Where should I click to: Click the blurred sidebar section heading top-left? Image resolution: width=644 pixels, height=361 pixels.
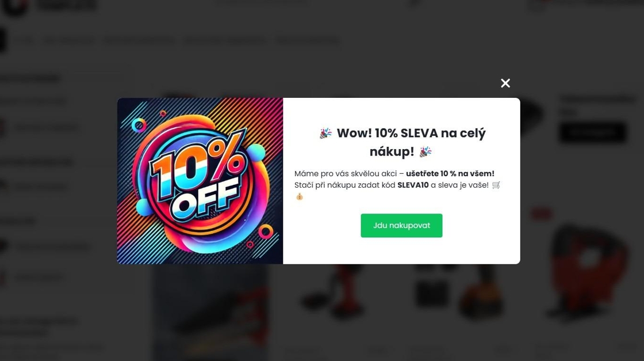29,78
